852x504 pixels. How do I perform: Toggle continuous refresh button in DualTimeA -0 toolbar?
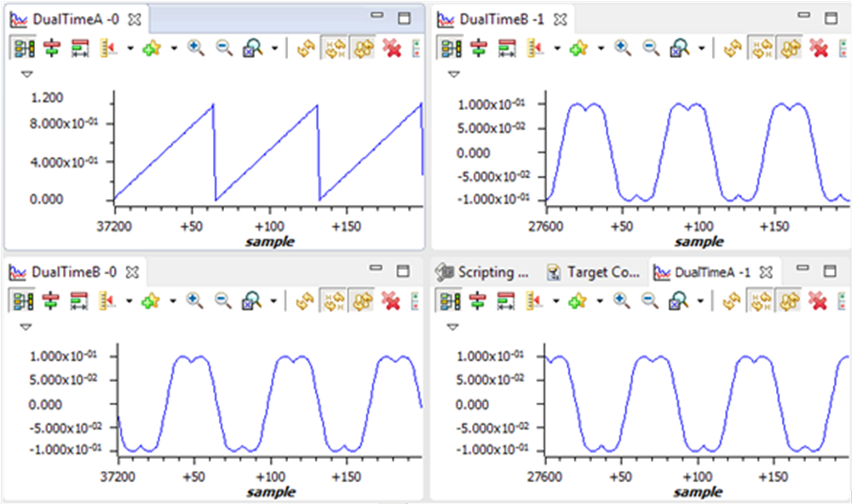click(364, 49)
